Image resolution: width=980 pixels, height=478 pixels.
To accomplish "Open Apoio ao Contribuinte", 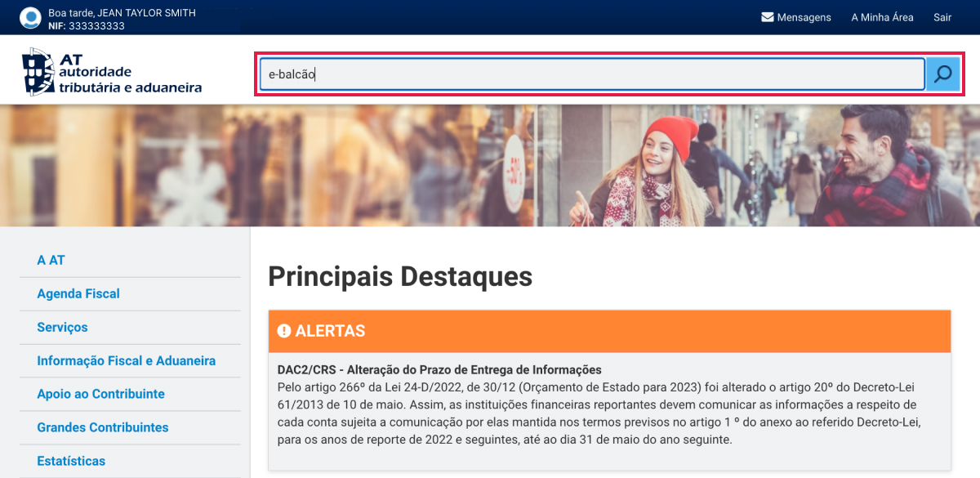I will 100,394.
